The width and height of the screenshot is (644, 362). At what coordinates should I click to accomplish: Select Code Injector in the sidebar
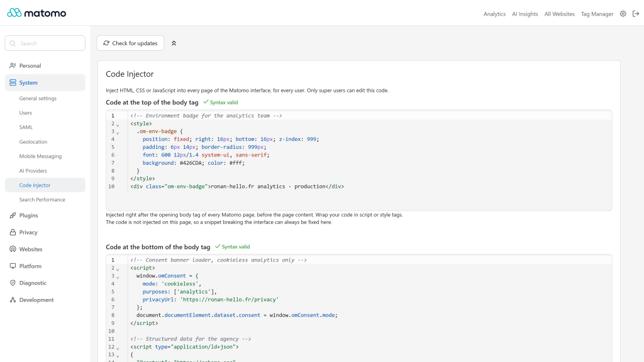(x=45, y=185)
